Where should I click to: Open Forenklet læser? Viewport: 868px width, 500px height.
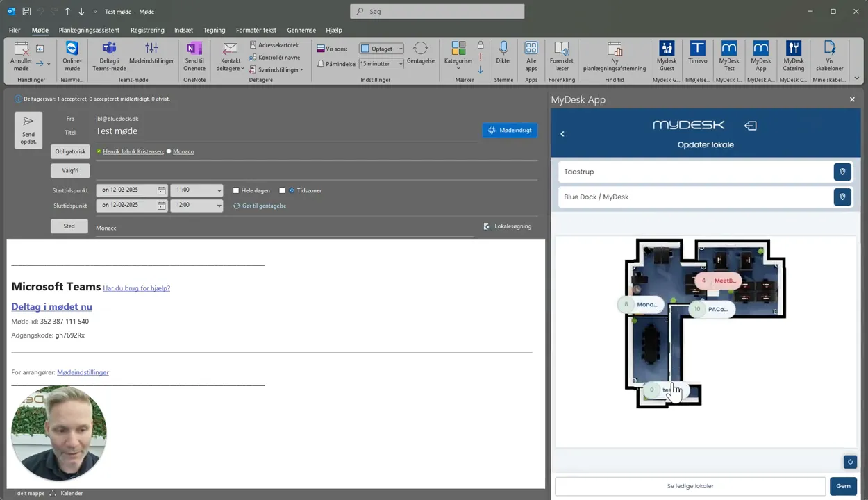point(561,56)
